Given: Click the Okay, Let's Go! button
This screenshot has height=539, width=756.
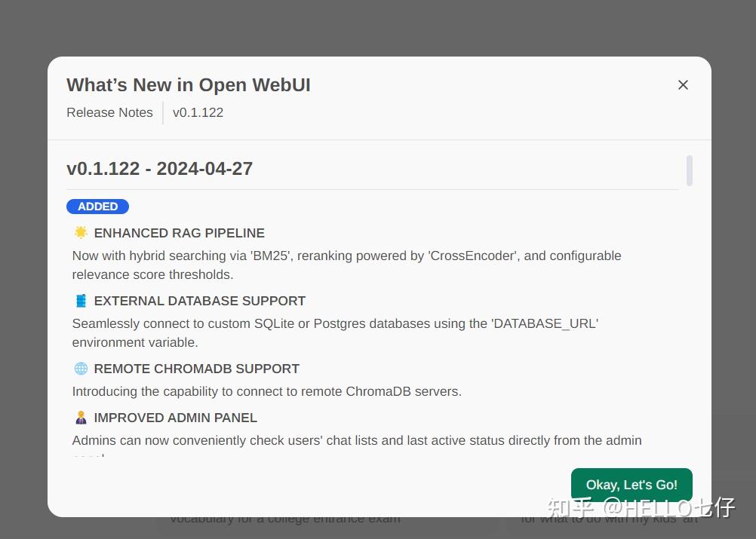Looking at the screenshot, I should click(632, 485).
